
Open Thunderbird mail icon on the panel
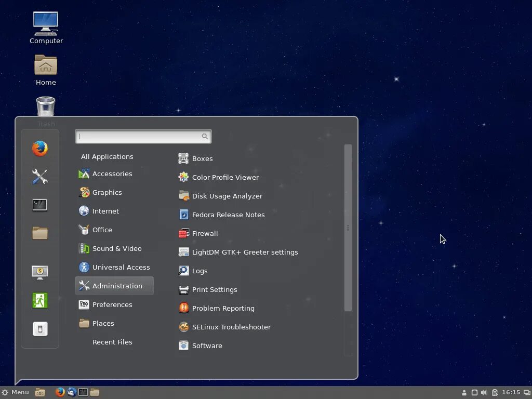click(x=72, y=392)
